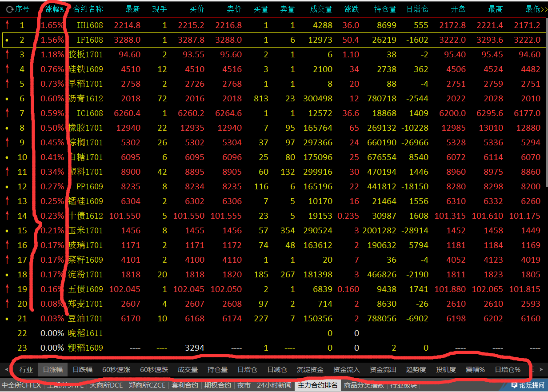The height and width of the screenshot is (392, 548).
Task: Sort the table by the 涨幅% column header
Action: 53,9
